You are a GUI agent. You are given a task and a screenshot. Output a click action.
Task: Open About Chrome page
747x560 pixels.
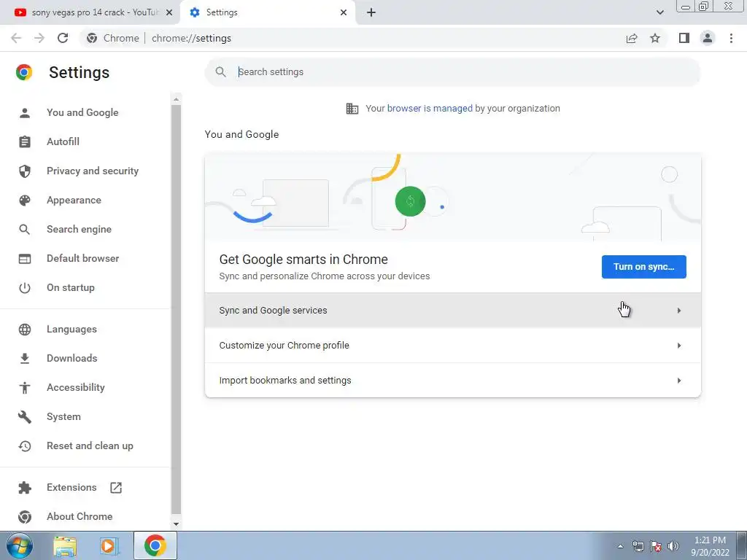[x=80, y=516]
